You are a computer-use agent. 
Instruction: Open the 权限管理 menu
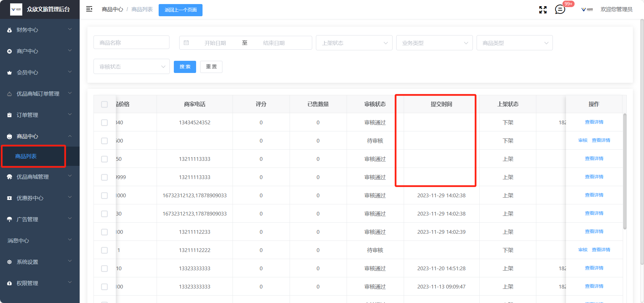40,283
